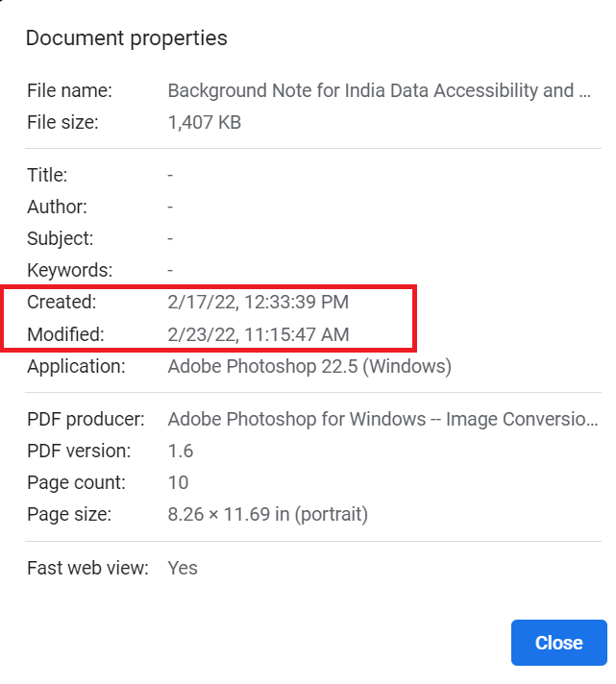Screen dimensions: 616x684
Task: Click the Adobe Photoshop 22.5 application value
Action: click(x=309, y=366)
